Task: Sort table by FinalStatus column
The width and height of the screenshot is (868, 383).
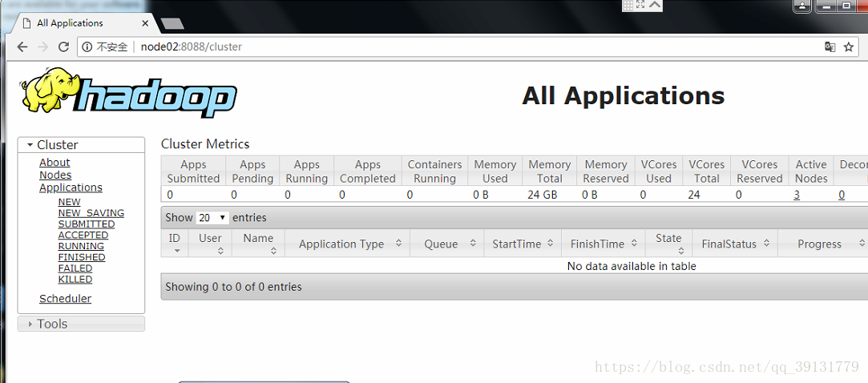Action: pyautogui.click(x=735, y=244)
